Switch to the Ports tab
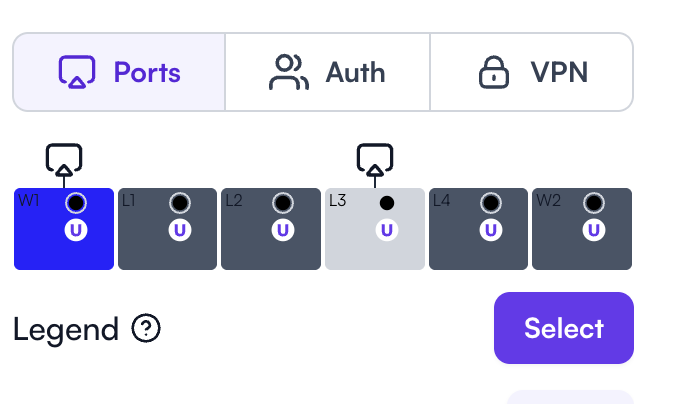The image size is (682, 404). (x=119, y=72)
